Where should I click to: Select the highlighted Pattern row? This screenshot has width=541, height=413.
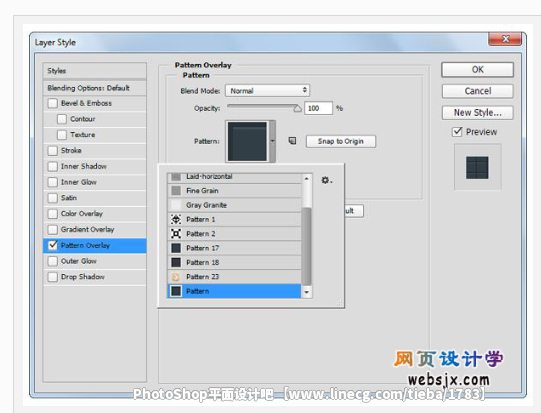(x=235, y=291)
